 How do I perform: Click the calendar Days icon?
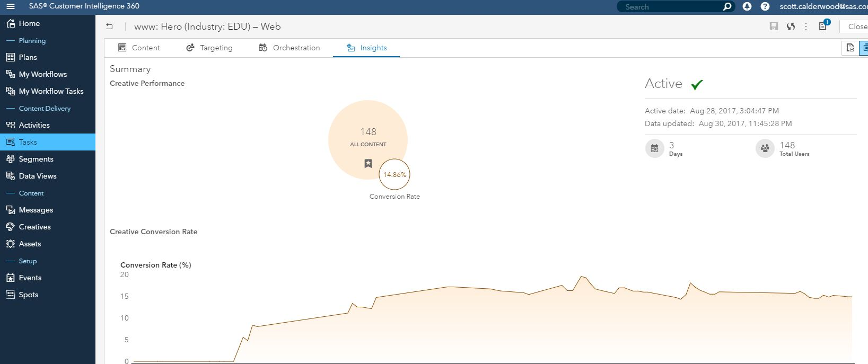pyautogui.click(x=654, y=148)
